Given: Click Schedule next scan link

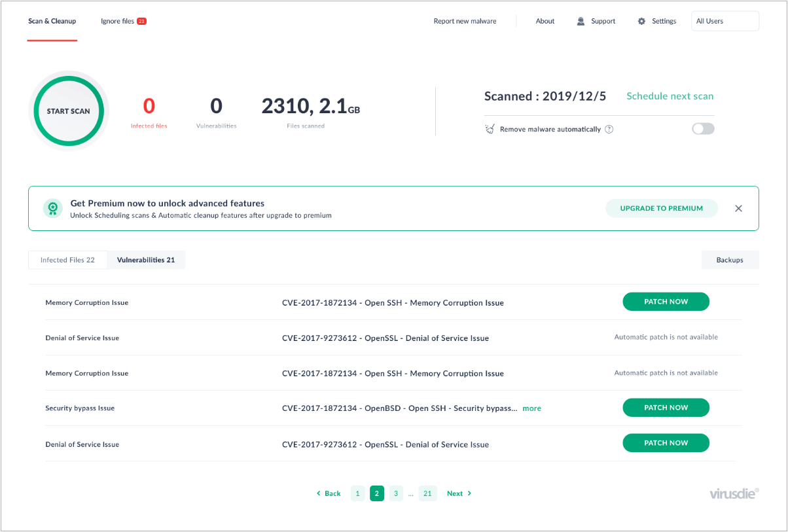Looking at the screenshot, I should (x=670, y=96).
